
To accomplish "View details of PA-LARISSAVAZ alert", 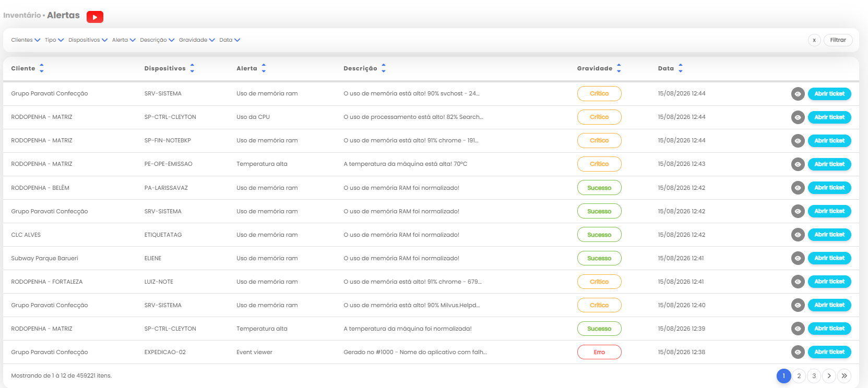I will pyautogui.click(x=798, y=188).
